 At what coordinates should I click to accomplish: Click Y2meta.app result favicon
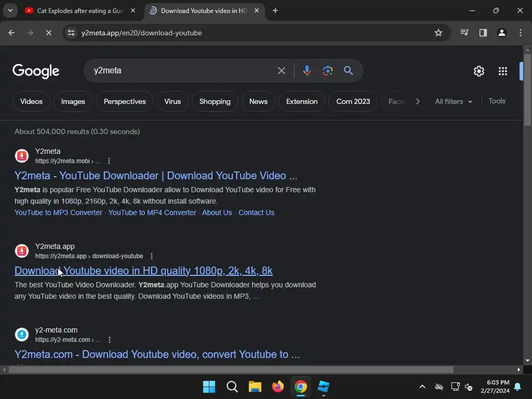pyautogui.click(x=22, y=251)
